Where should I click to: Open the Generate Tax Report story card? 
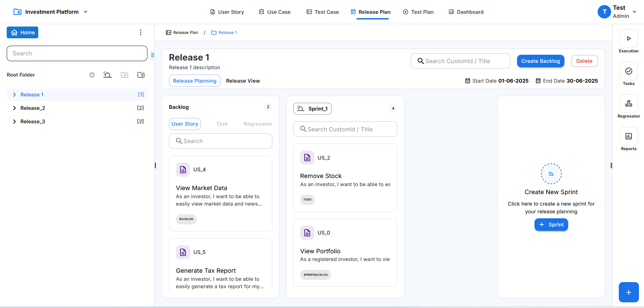tap(221, 265)
